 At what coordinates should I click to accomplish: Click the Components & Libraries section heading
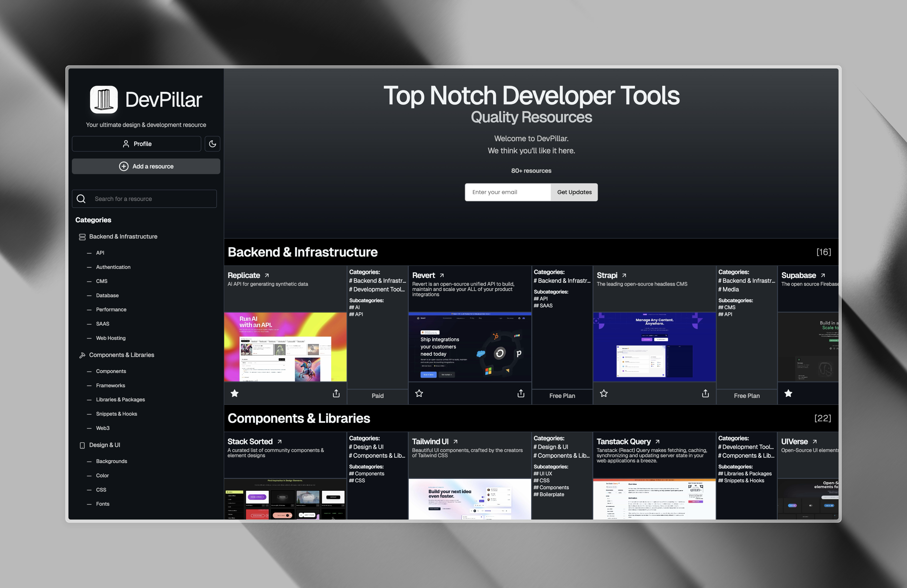[x=299, y=418]
